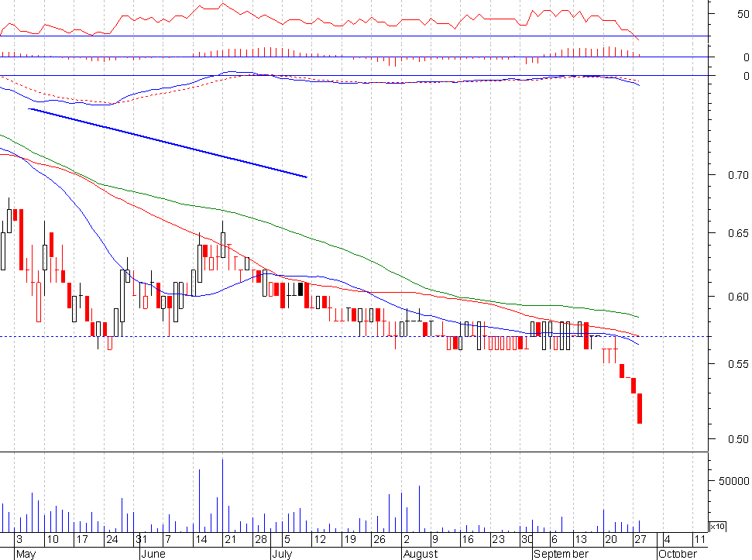752x560 pixels.
Task: Select the May month label
Action: coord(26,555)
